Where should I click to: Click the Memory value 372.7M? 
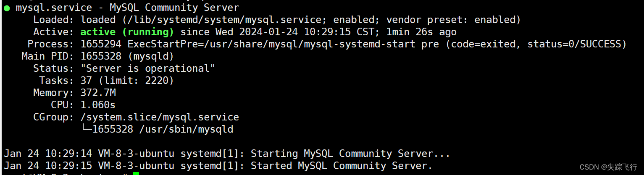click(98, 93)
